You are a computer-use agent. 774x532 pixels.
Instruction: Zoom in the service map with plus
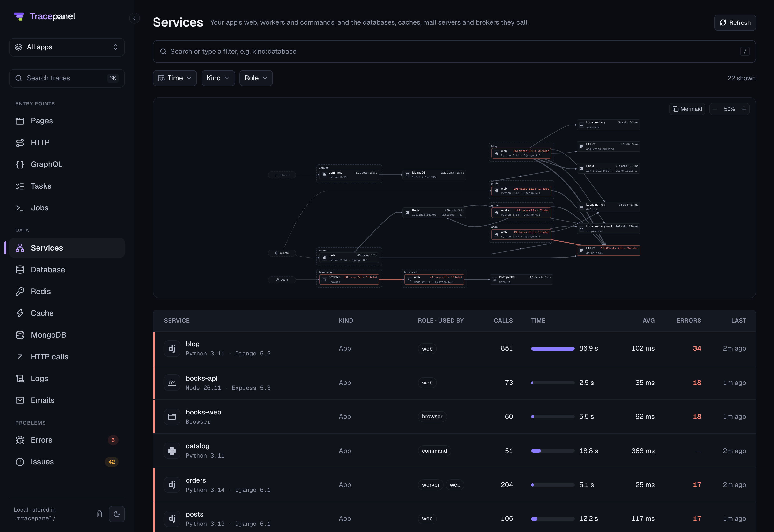pos(744,109)
